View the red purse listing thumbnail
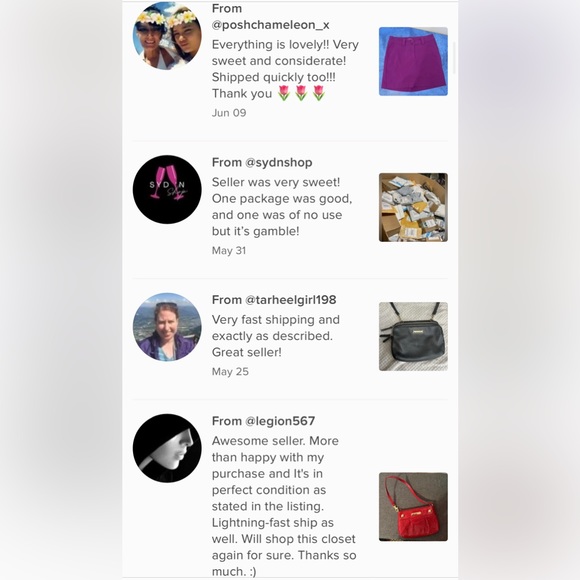This screenshot has width=580, height=580. pos(413,507)
